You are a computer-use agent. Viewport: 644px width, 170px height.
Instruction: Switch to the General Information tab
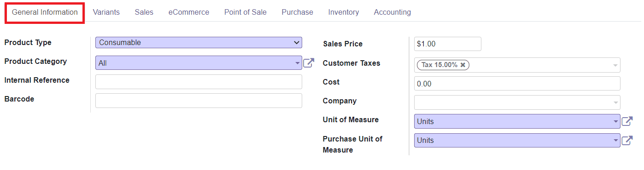45,12
